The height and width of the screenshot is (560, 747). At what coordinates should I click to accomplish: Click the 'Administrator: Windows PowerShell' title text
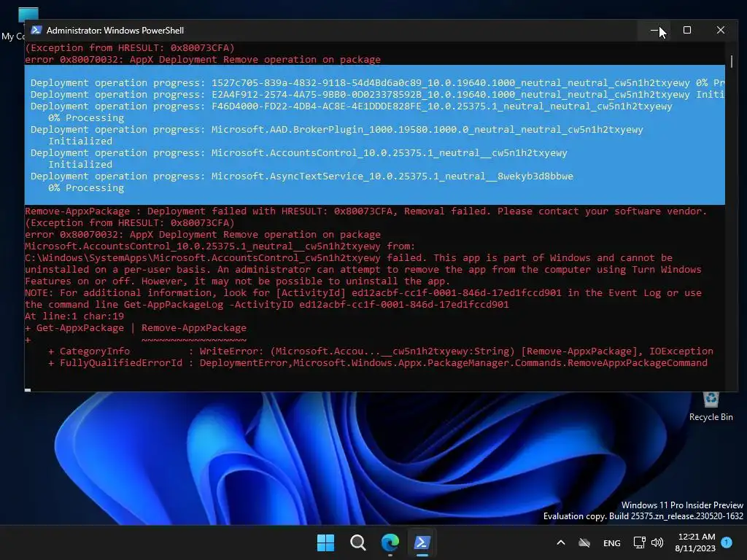pos(115,31)
